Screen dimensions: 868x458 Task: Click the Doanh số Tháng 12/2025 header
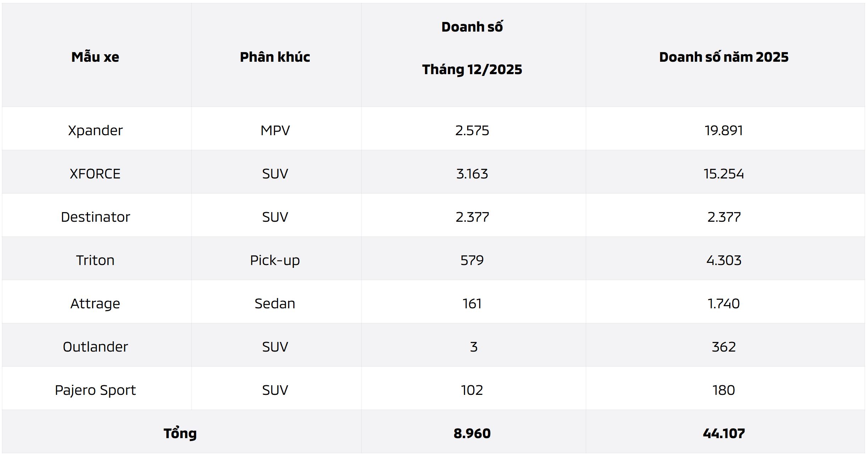pos(472,48)
